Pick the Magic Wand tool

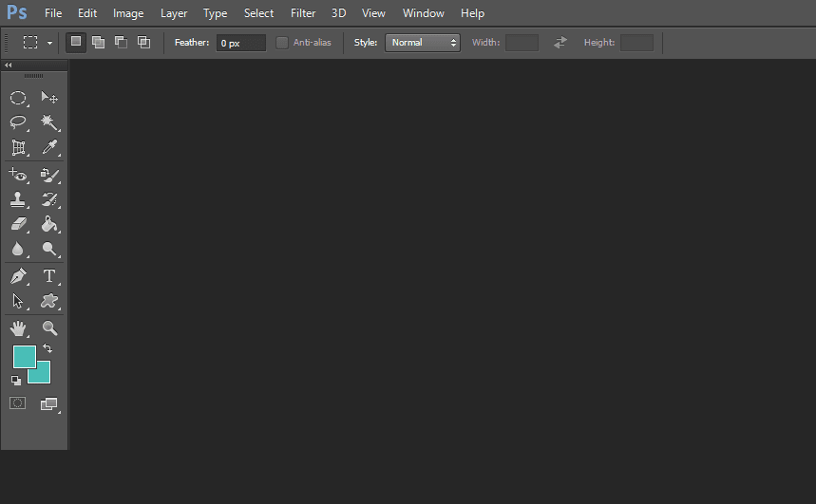pyautogui.click(x=49, y=122)
